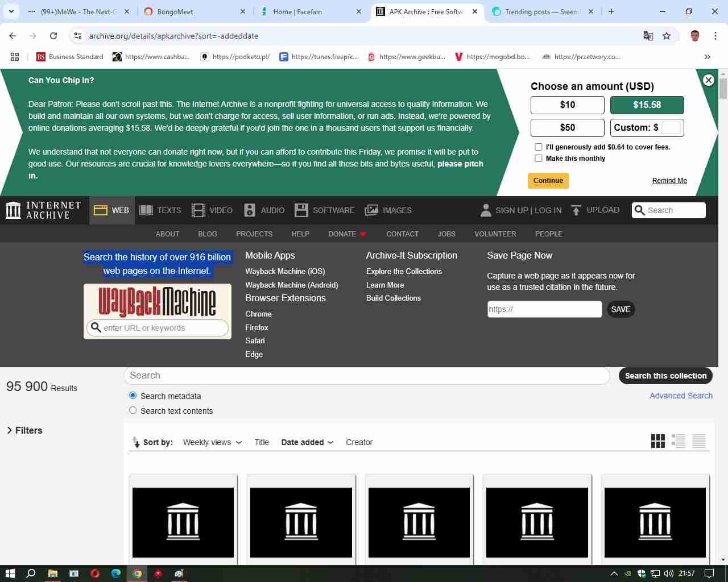
Task: Toggle sort direction arrow icon
Action: coord(135,442)
